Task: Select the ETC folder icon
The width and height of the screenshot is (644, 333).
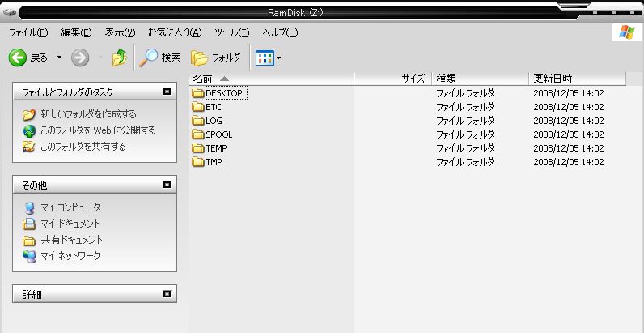Action: click(x=198, y=107)
